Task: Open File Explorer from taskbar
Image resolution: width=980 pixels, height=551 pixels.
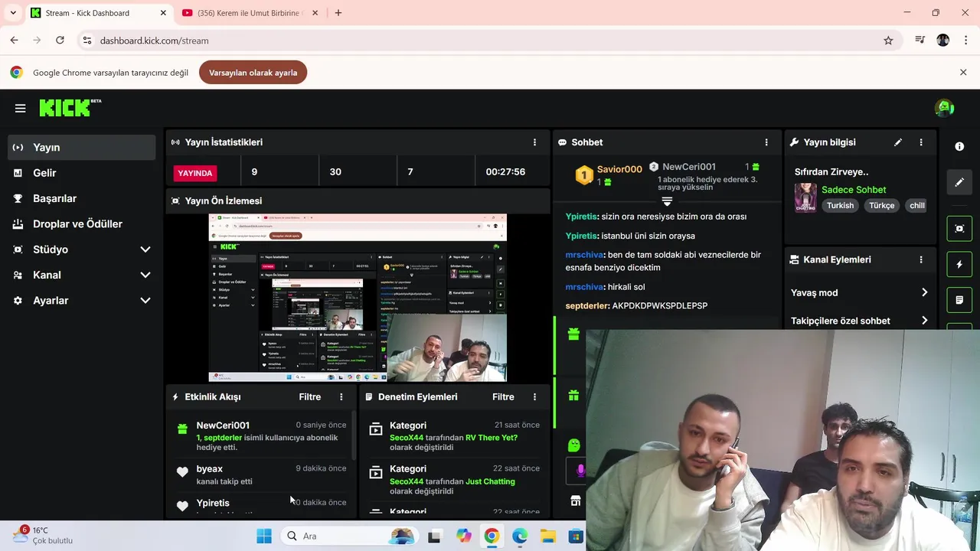Action: click(548, 536)
